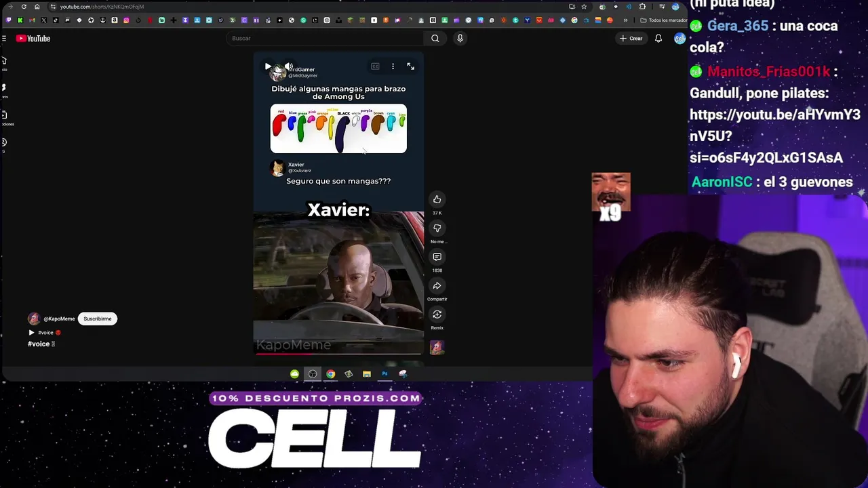
Task: Open the youtu.be link in chat
Action: (775, 136)
